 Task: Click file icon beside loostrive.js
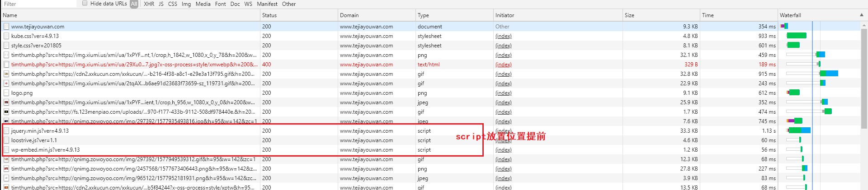pyautogui.click(x=6, y=140)
